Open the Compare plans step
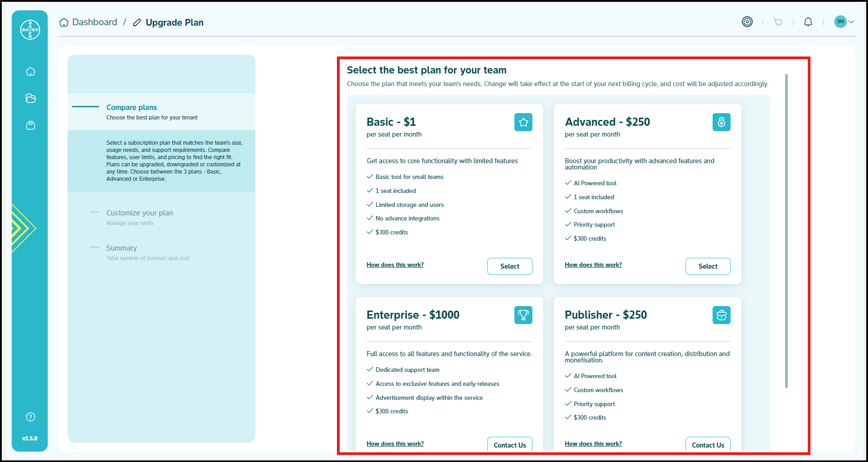The image size is (868, 462). pos(132,107)
